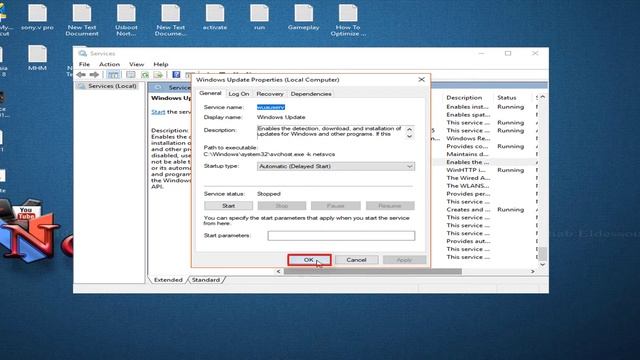Switch to the Dependencies tab
The image size is (640, 360).
click(x=311, y=94)
